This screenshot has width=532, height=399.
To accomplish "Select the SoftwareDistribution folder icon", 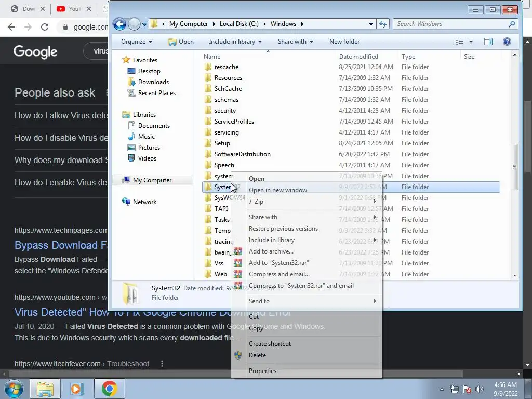I will pos(208,154).
